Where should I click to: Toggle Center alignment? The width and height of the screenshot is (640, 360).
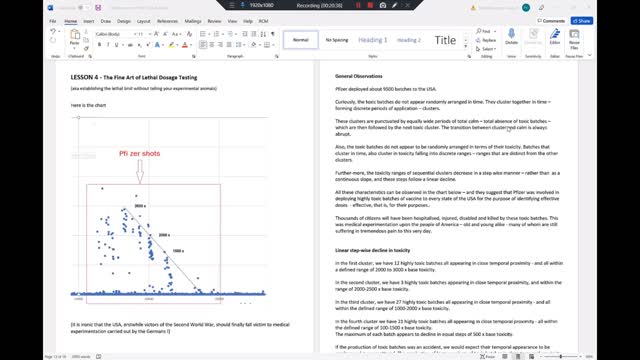click(211, 45)
